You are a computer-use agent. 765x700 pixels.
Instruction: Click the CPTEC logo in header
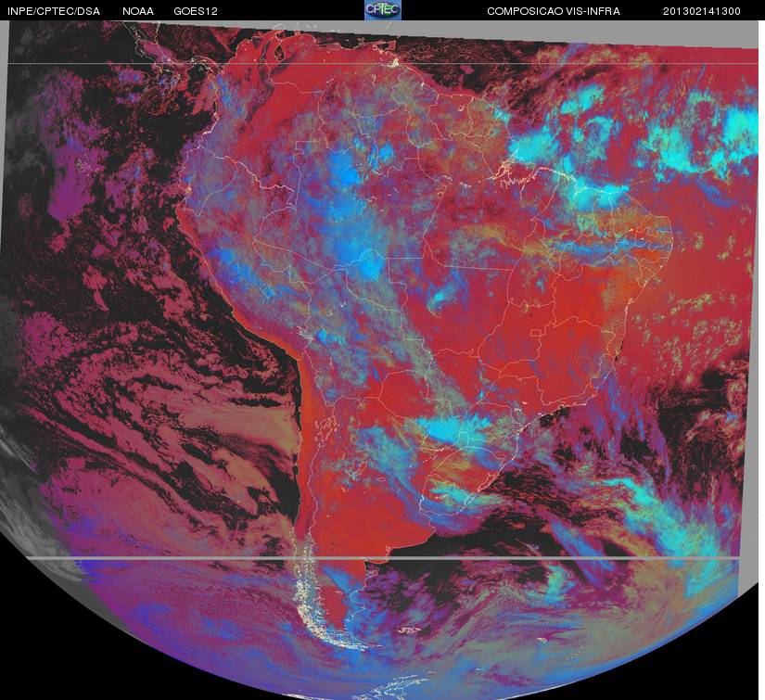pyautogui.click(x=383, y=10)
